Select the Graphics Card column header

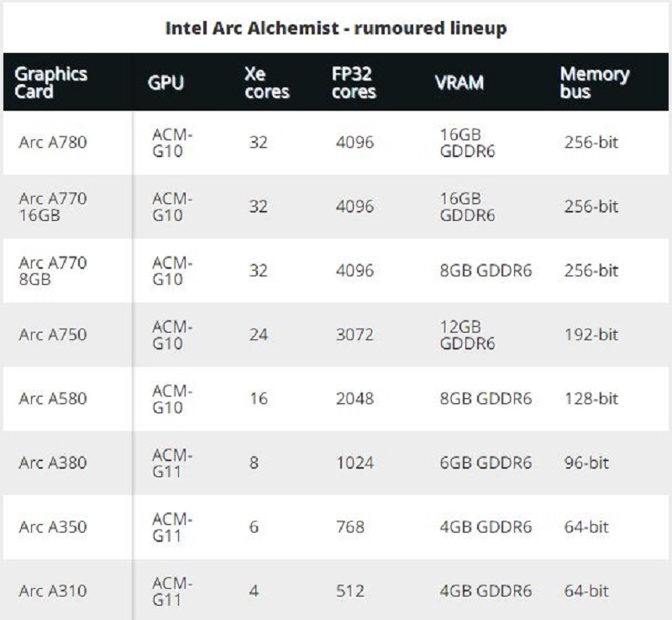click(x=52, y=82)
